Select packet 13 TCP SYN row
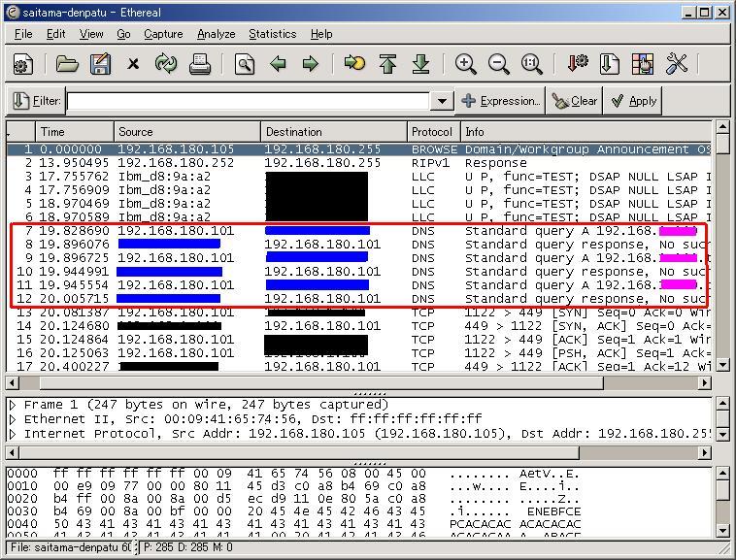This screenshot has width=736, height=560. pyautogui.click(x=359, y=313)
